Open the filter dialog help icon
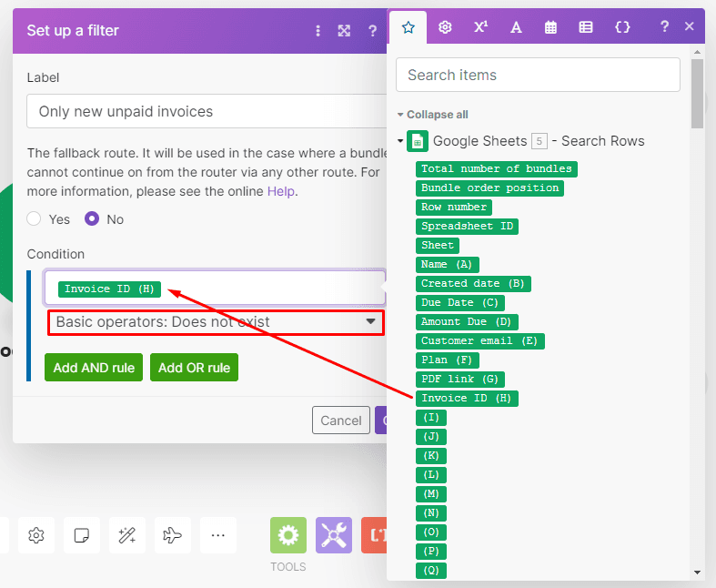The width and height of the screenshot is (716, 588). [x=372, y=31]
